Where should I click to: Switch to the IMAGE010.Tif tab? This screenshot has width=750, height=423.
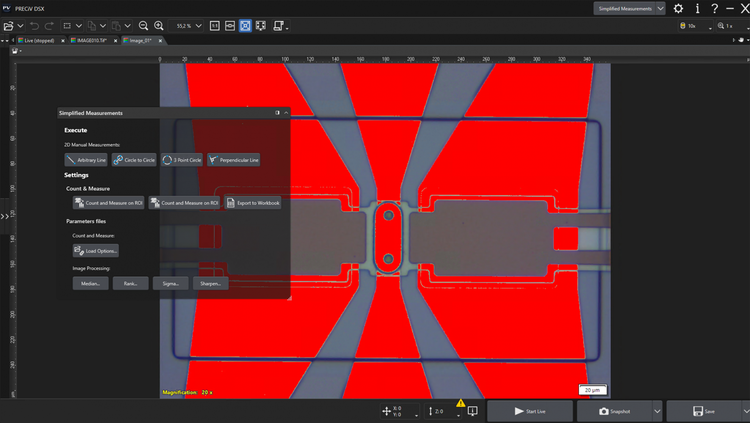pyautogui.click(x=95, y=41)
